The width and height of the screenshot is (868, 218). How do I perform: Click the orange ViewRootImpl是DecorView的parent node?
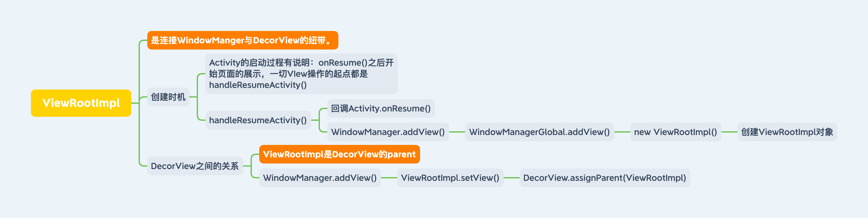(x=339, y=154)
